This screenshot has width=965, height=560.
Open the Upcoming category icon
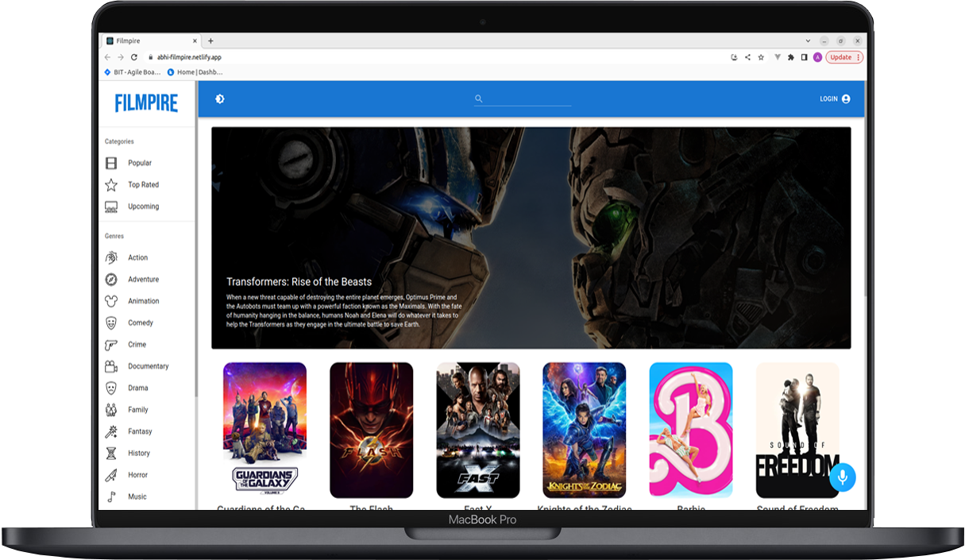click(x=111, y=207)
